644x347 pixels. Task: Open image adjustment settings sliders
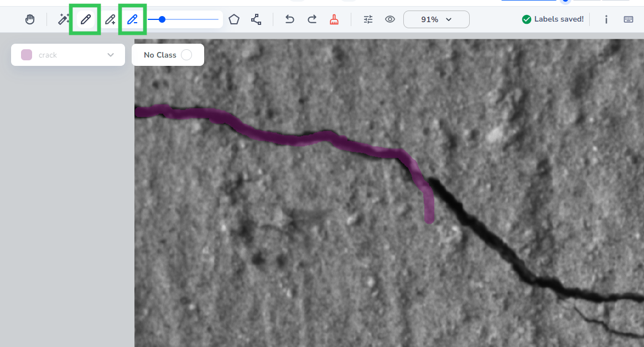[x=368, y=19]
